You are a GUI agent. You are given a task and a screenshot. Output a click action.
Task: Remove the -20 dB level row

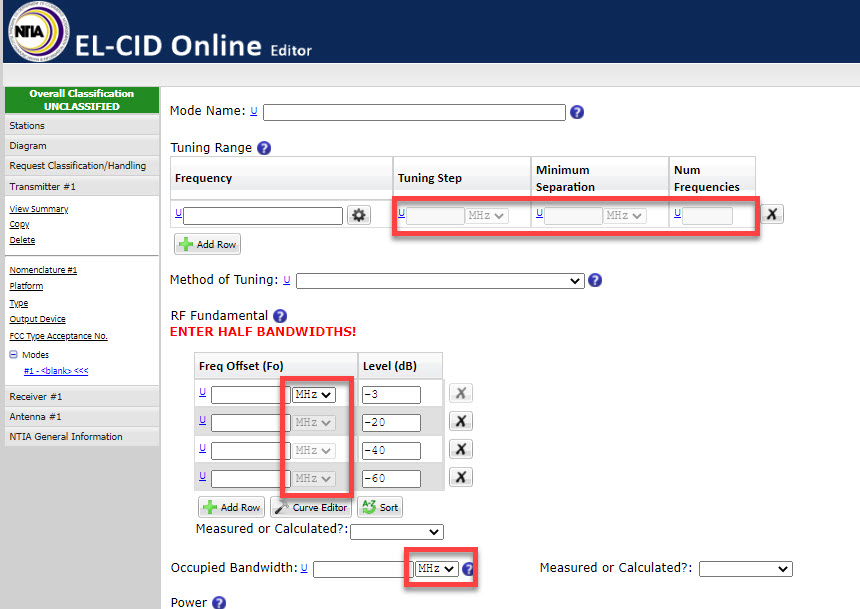pos(461,421)
